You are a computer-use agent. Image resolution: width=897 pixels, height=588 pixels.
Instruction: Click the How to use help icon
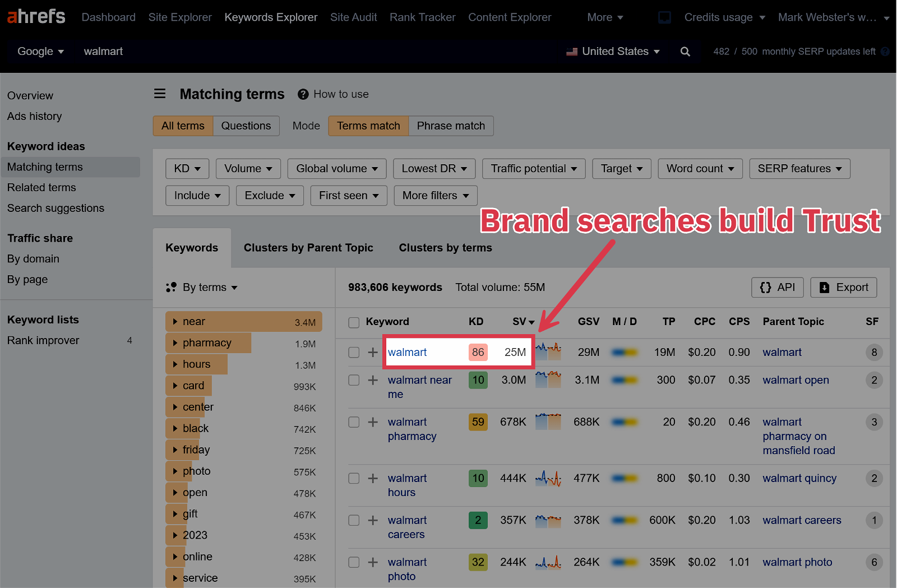tap(303, 94)
